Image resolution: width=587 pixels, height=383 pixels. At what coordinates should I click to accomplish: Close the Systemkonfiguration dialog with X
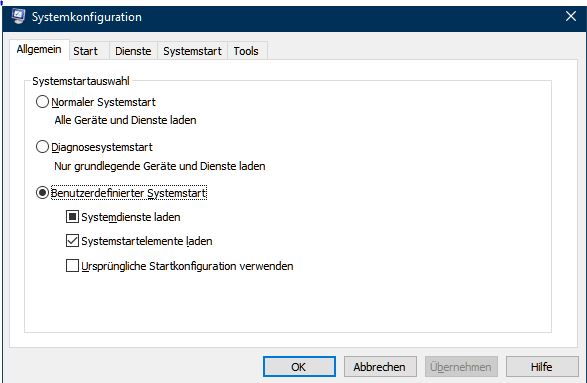tap(571, 16)
